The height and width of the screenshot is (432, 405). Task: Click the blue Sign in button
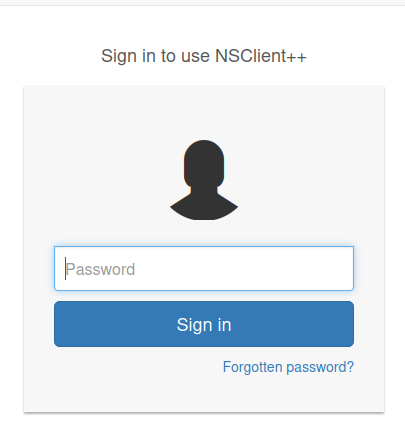tap(204, 324)
